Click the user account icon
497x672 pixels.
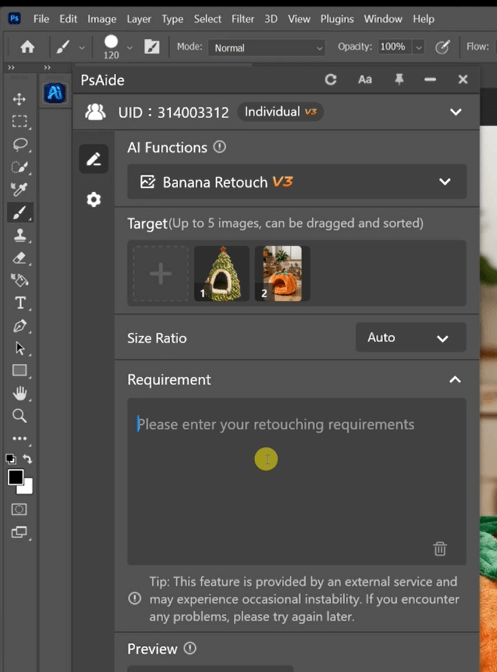pyautogui.click(x=95, y=112)
